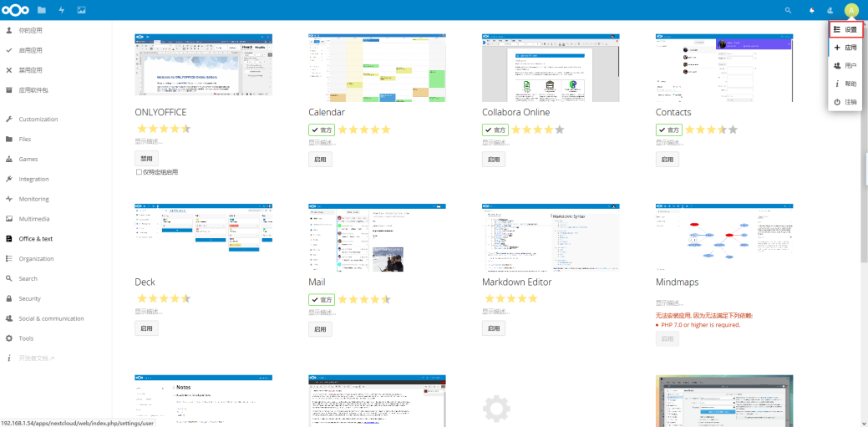Open the Gallery picture icon in the header
The image size is (868, 427).
[81, 10]
